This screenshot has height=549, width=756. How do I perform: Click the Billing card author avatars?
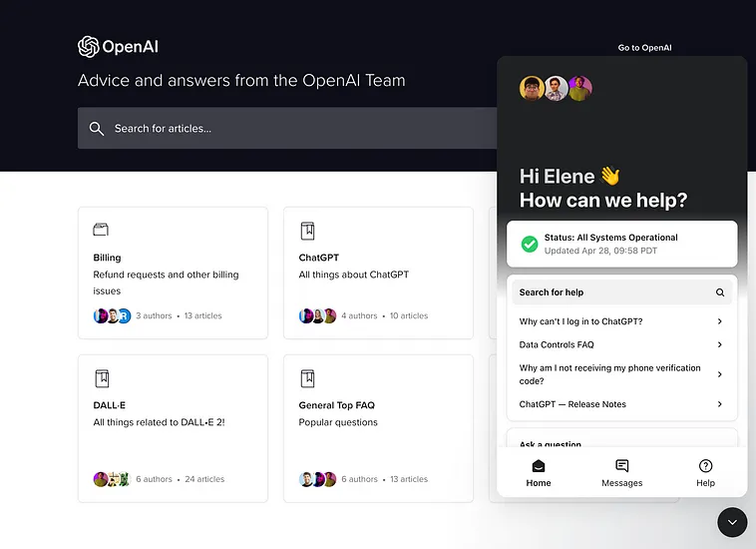point(112,315)
